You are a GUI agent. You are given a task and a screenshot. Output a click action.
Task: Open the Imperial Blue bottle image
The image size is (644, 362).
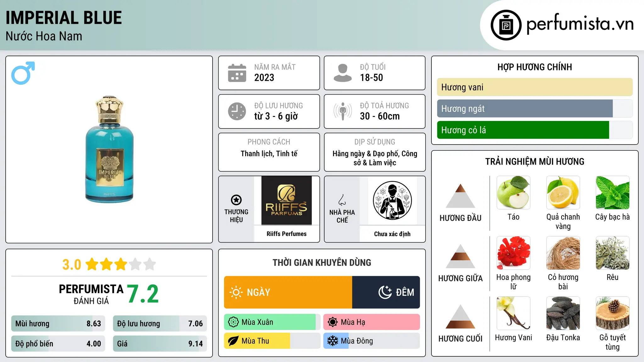click(109, 150)
